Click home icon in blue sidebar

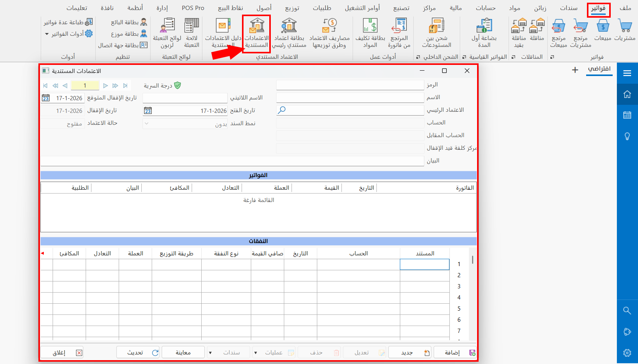(627, 94)
